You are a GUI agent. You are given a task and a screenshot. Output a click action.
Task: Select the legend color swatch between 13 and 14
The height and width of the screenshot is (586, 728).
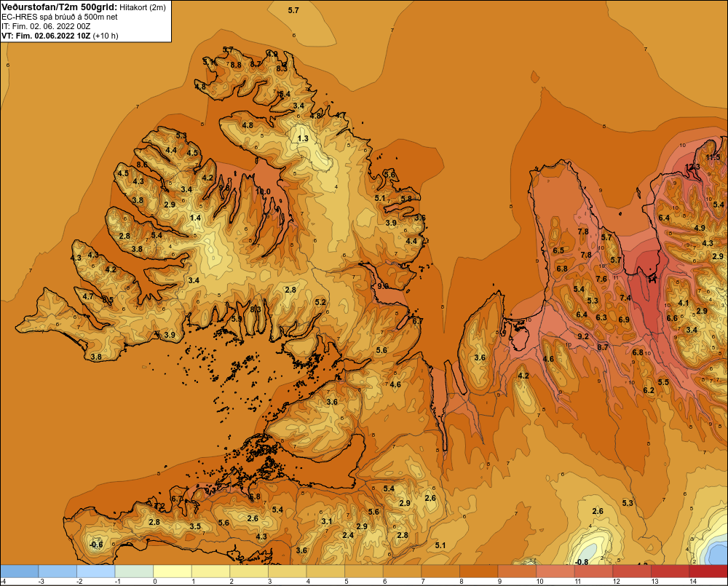point(670,571)
